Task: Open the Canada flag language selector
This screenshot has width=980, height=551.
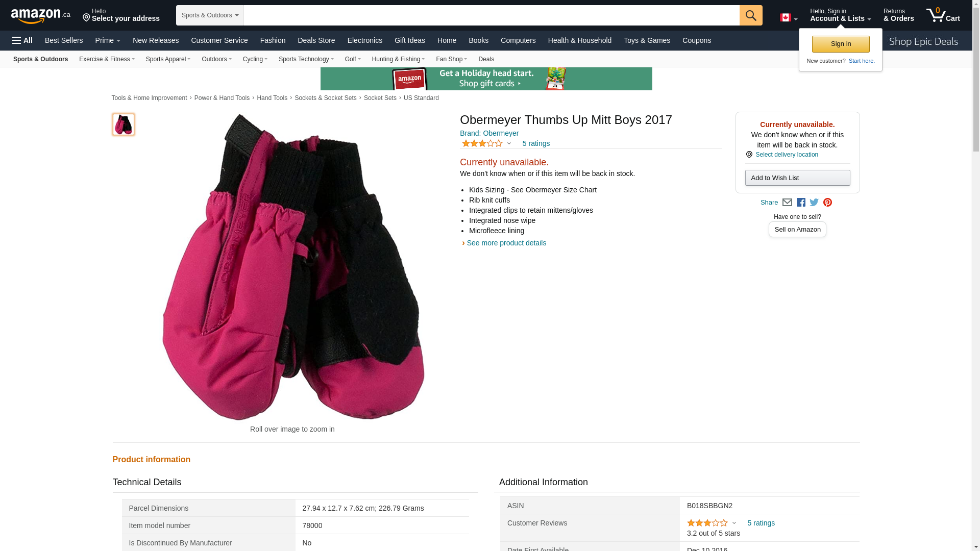Action: click(789, 18)
